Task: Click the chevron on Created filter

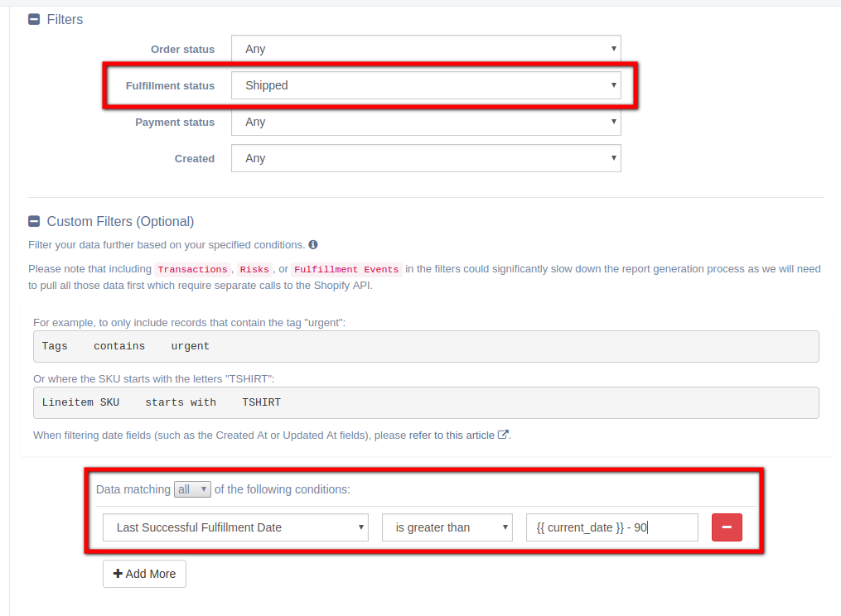Action: (x=613, y=158)
